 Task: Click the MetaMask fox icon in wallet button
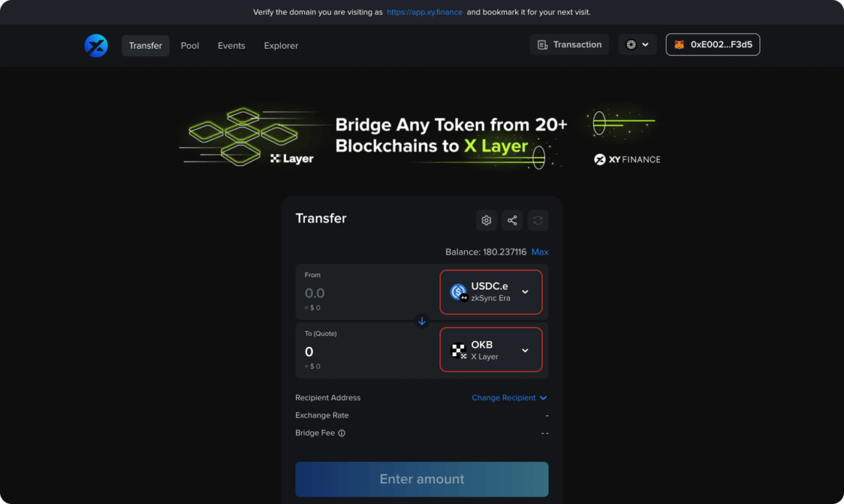[678, 44]
